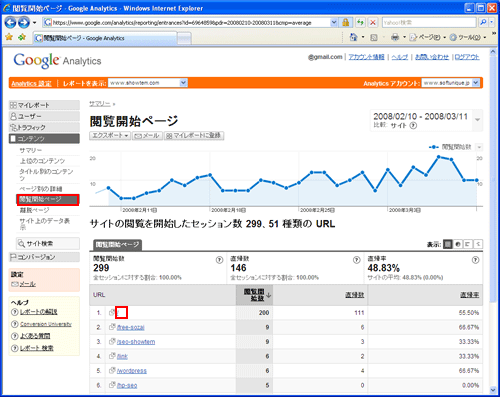Image resolution: width=500 pixels, height=397 pixels.
Task: Open the address bar URL dropdown
Action: [334, 23]
